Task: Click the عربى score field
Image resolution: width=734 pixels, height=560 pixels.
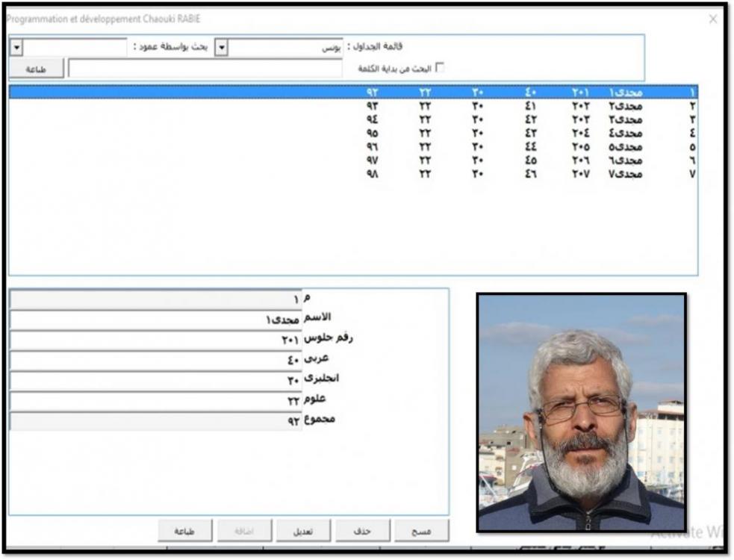Action: click(155, 360)
